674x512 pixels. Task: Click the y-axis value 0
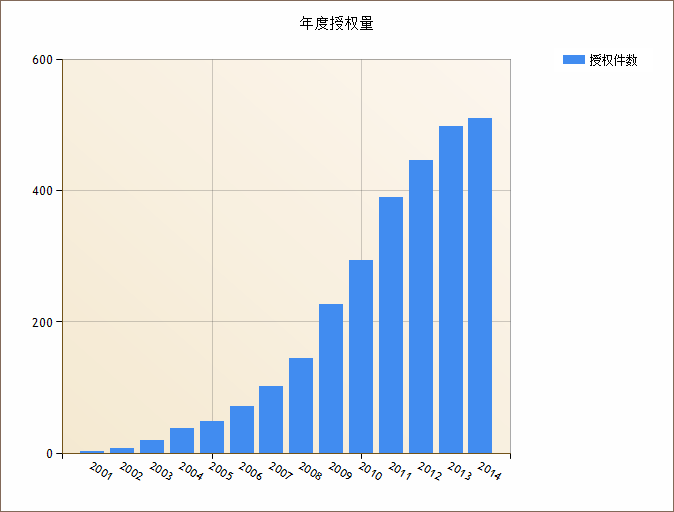pos(49,454)
